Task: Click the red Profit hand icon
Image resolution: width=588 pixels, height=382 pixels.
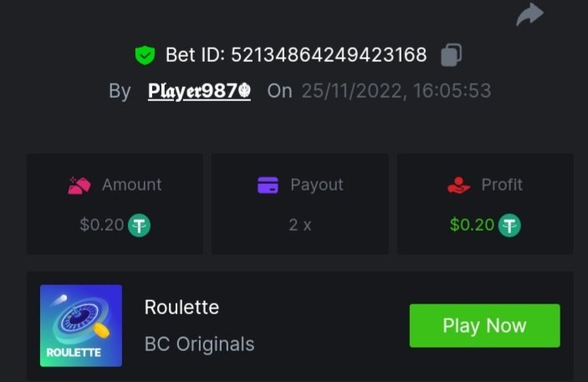Action: (x=459, y=185)
